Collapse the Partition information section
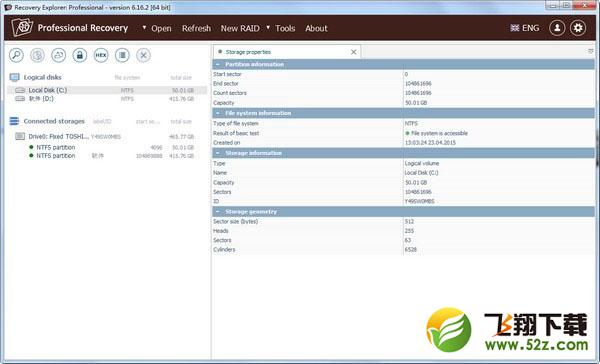600x364 pixels. tap(218, 64)
